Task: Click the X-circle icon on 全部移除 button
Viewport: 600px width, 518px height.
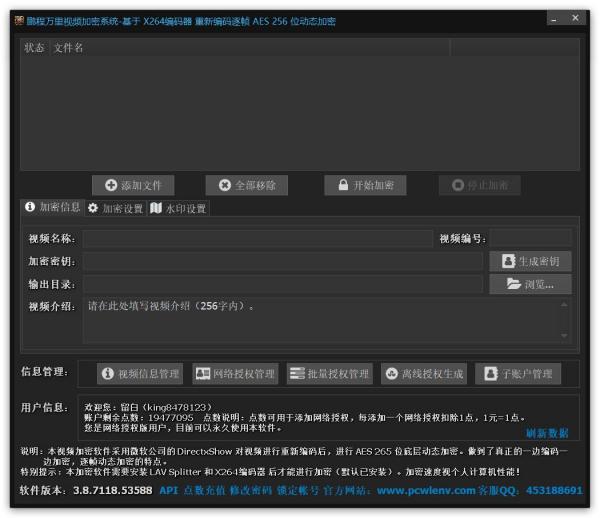Action: 225,185
